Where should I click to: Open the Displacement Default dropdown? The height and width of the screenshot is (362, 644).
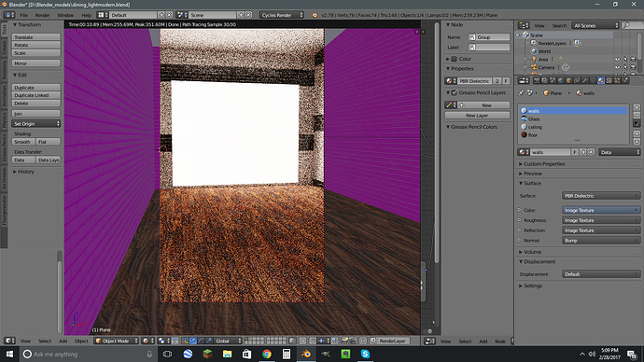[x=601, y=274]
